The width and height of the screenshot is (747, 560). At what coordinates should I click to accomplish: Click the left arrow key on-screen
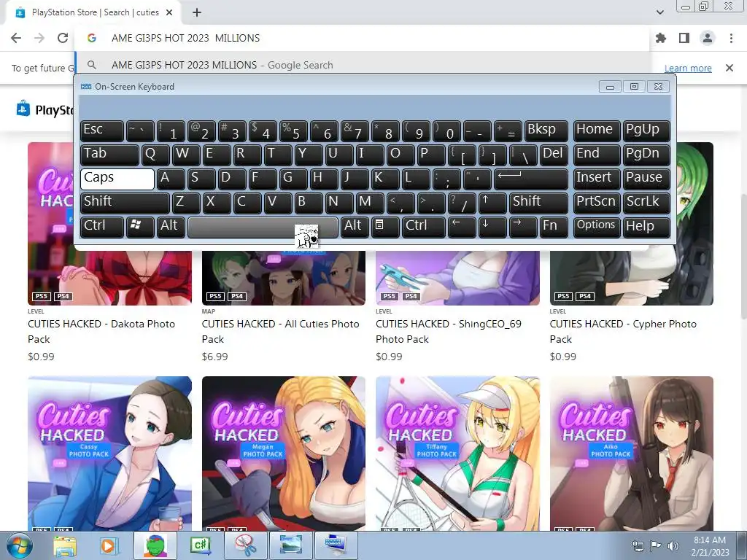coord(462,227)
